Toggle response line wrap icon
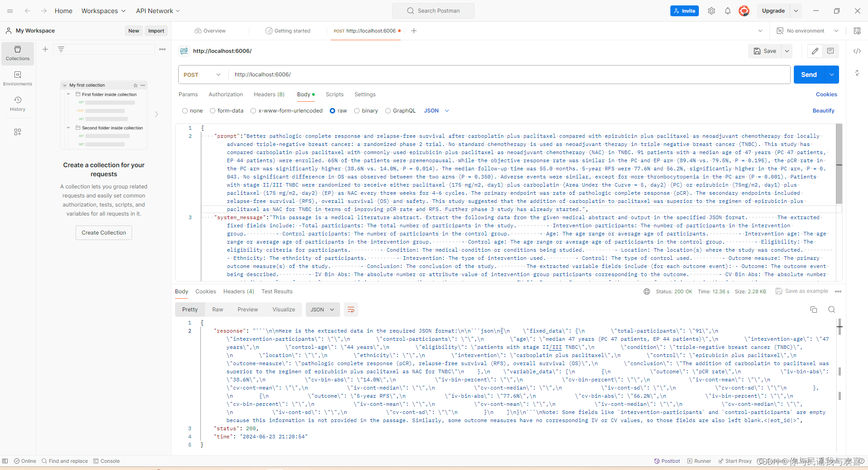 351,310
